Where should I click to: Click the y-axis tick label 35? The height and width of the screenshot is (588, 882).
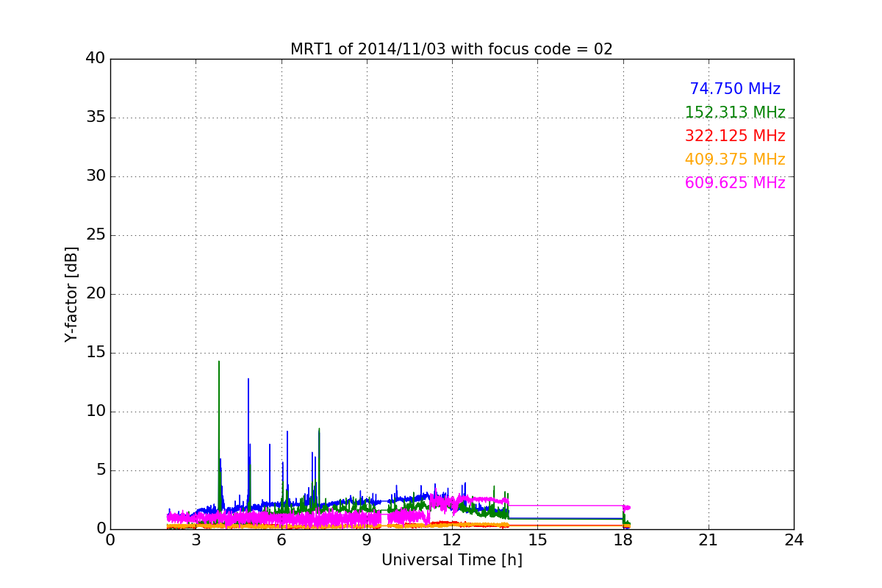click(95, 118)
